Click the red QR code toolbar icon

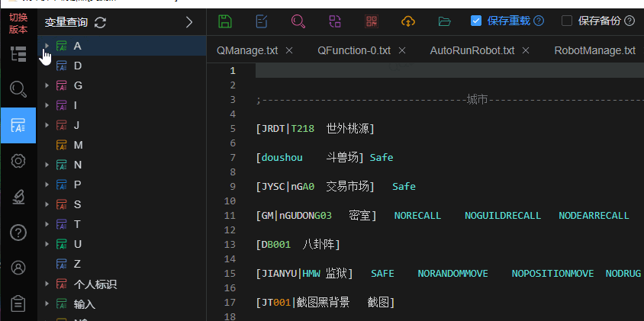point(372,21)
